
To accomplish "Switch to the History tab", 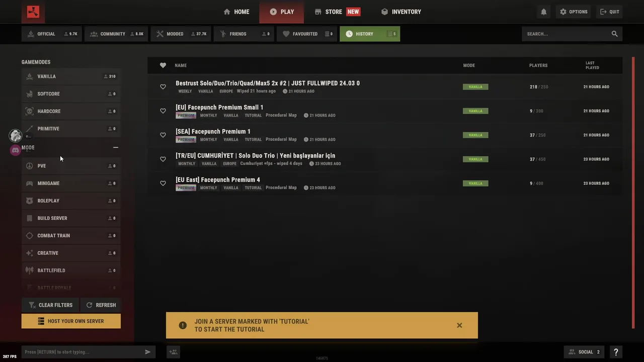I will tap(370, 34).
